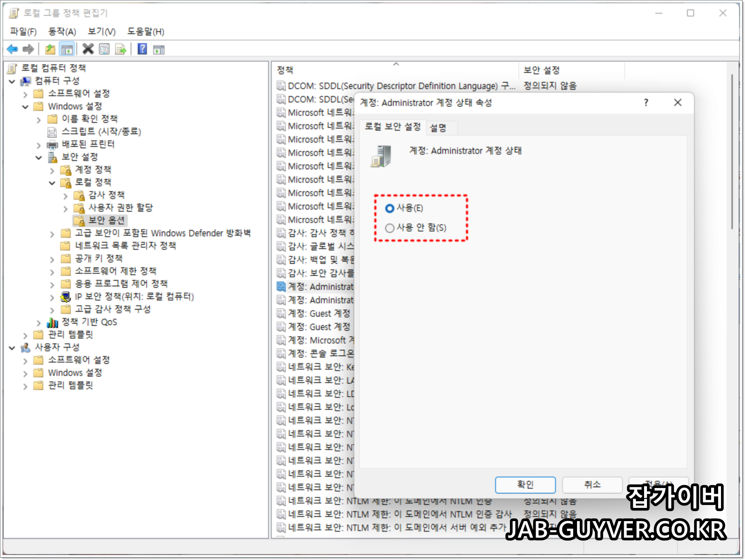The height and width of the screenshot is (560, 745).
Task: Click the 확인 button
Action: 525,484
